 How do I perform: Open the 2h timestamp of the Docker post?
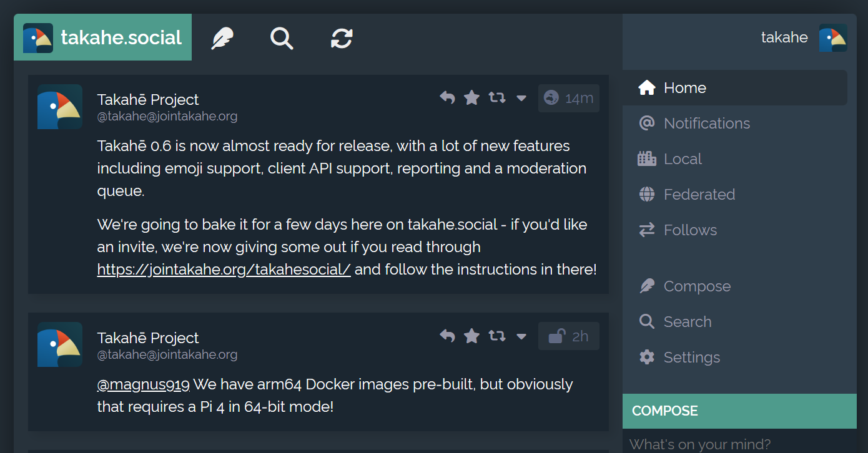click(580, 336)
